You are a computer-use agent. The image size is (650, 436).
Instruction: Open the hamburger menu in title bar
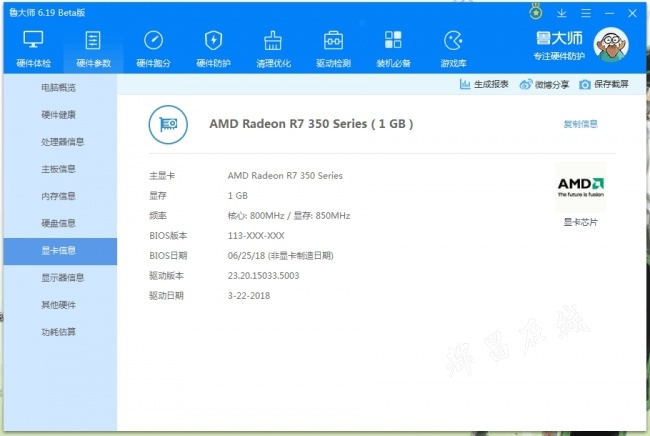[x=586, y=13]
